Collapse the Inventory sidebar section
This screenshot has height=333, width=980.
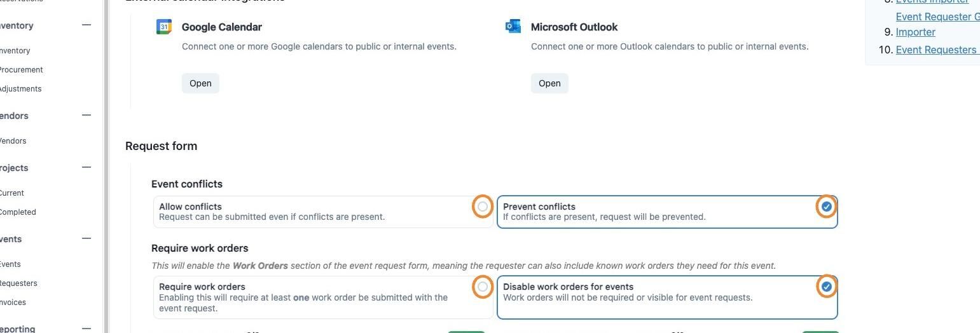click(x=86, y=25)
